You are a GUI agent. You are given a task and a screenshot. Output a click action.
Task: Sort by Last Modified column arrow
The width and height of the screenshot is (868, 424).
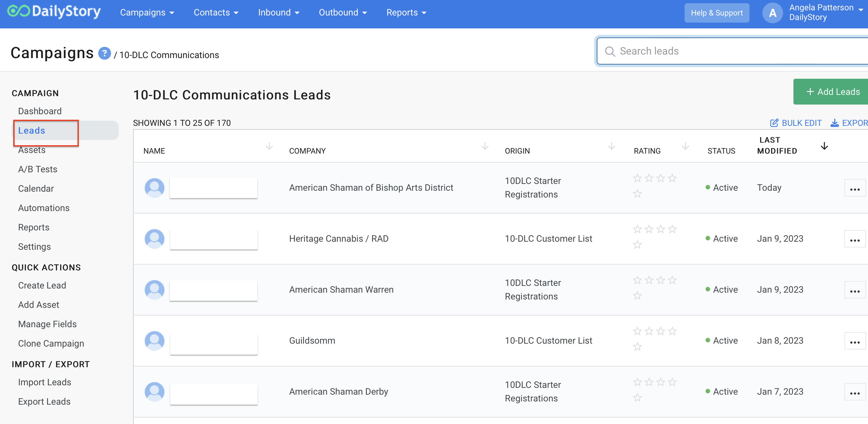click(x=824, y=146)
